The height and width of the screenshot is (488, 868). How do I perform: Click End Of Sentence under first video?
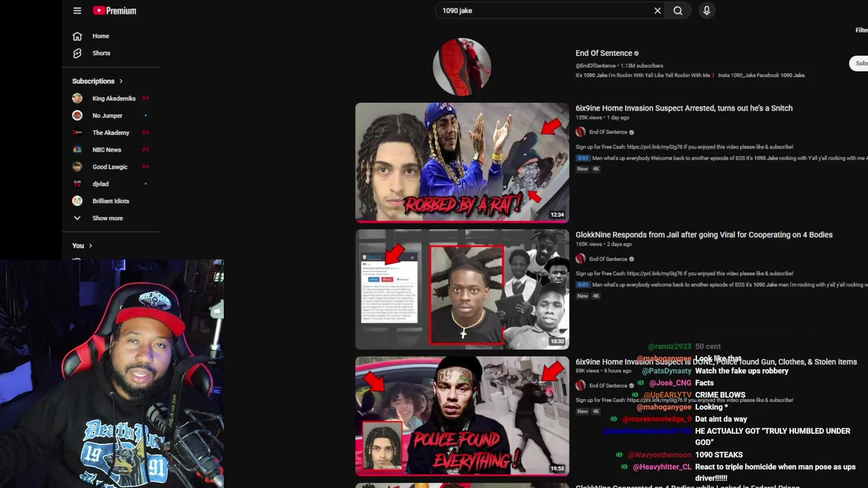[608, 132]
